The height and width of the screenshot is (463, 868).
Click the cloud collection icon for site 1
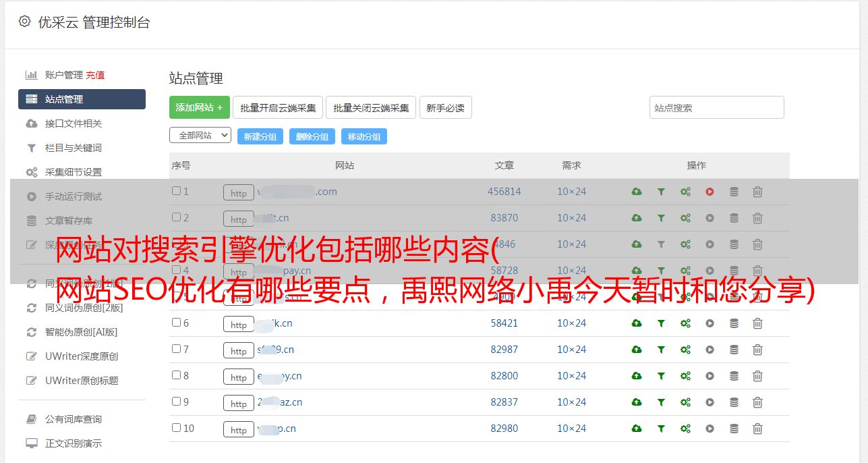pyautogui.click(x=637, y=192)
